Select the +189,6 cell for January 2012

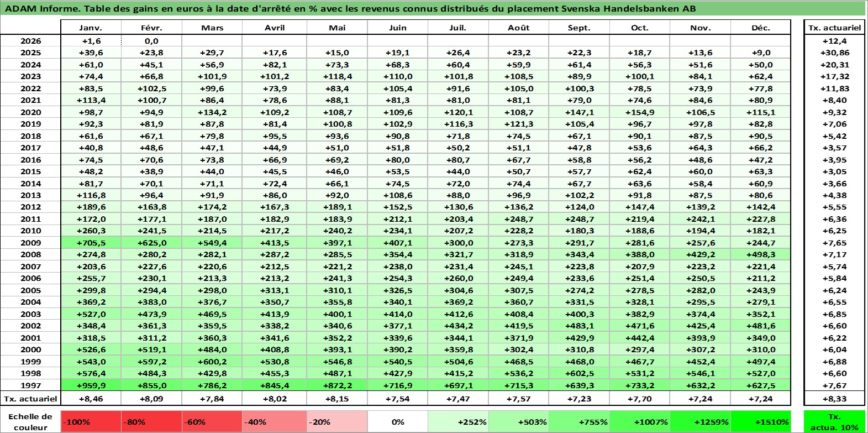pos(91,207)
